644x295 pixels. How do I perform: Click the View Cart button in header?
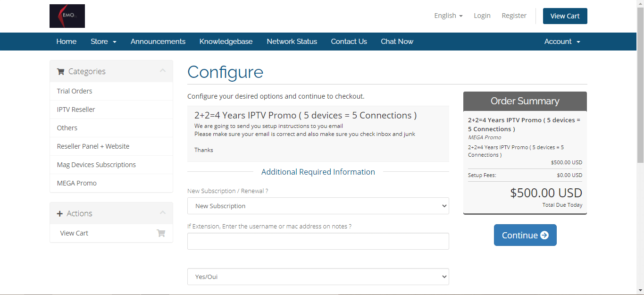[x=565, y=16]
